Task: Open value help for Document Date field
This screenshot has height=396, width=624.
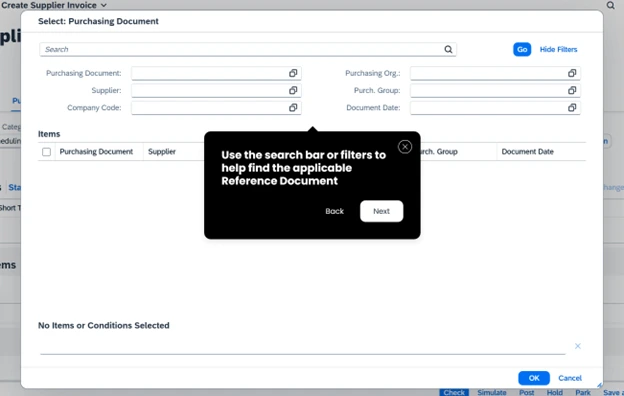Action: coord(572,107)
